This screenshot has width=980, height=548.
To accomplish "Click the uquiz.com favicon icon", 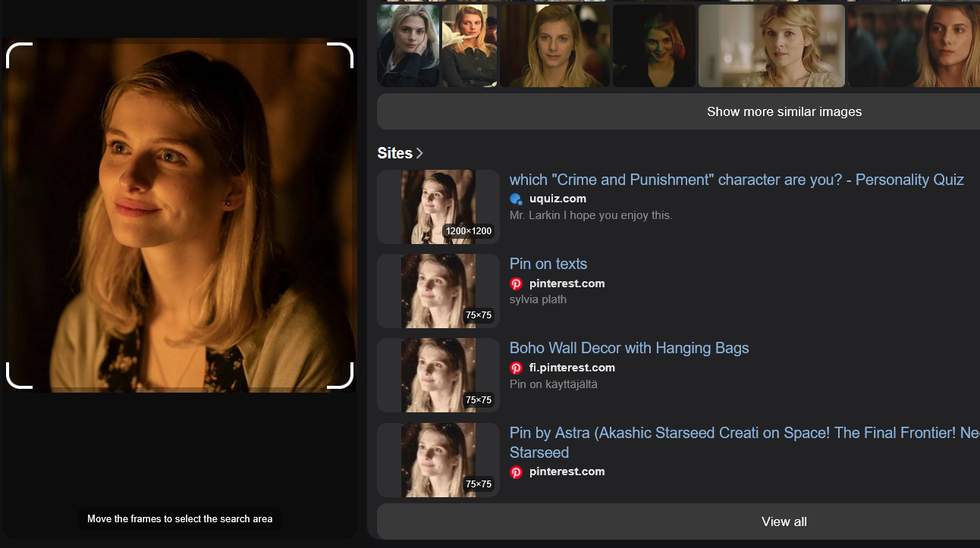I will (x=516, y=199).
